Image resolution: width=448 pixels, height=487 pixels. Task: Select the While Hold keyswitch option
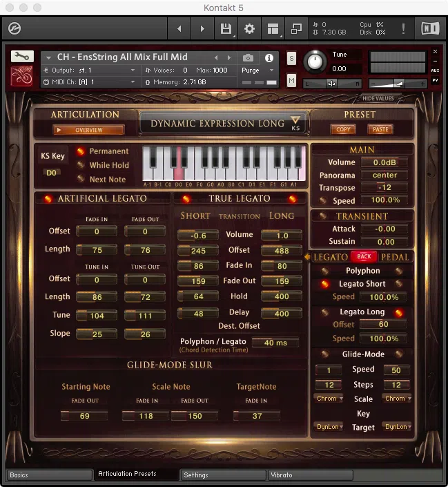[x=81, y=165]
